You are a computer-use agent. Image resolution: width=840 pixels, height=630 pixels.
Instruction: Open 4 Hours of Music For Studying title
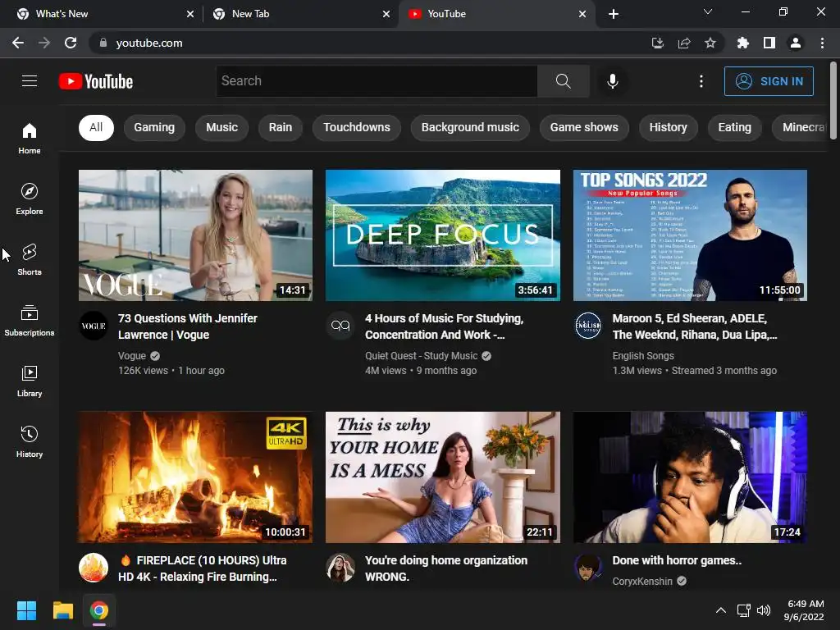click(444, 326)
